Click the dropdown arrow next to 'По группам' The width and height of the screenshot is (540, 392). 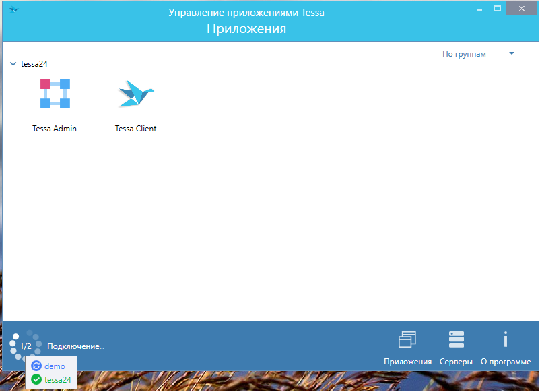(x=512, y=53)
